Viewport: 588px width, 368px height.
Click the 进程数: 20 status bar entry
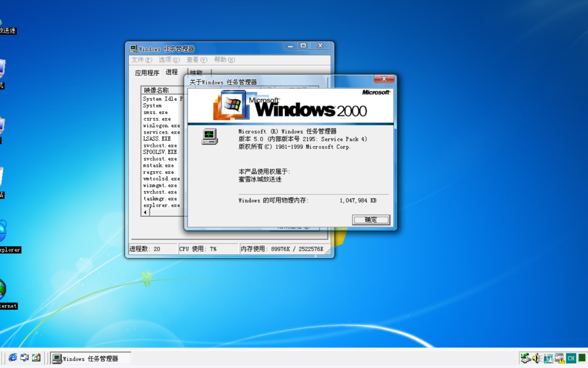click(x=152, y=249)
